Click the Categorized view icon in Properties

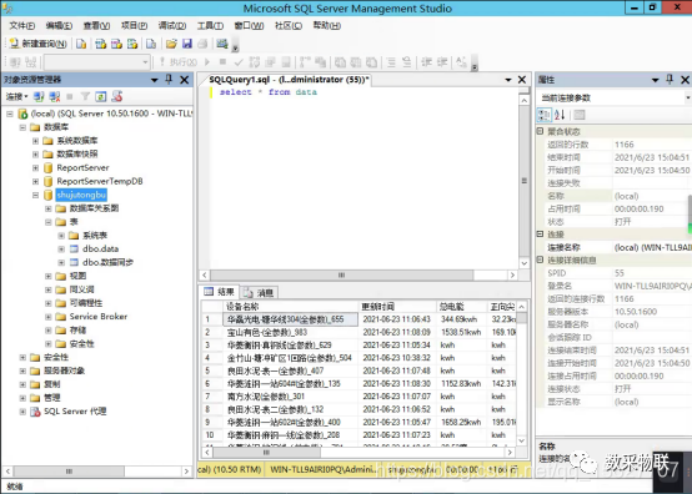click(544, 115)
